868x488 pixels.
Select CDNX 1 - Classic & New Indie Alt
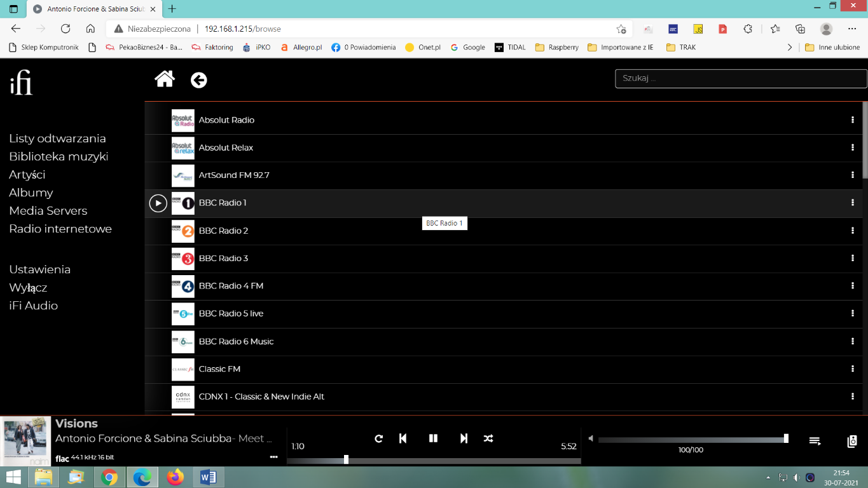pyautogui.click(x=261, y=396)
